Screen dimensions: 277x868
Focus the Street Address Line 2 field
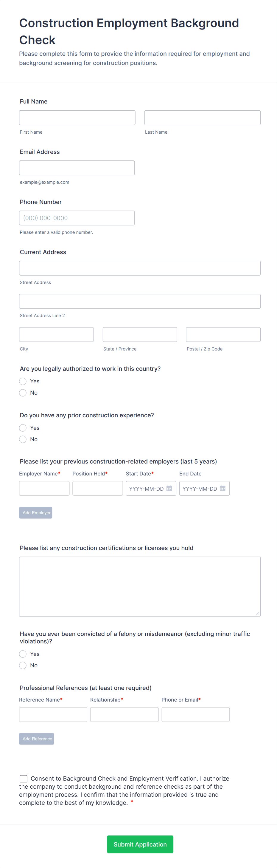pyautogui.click(x=140, y=301)
